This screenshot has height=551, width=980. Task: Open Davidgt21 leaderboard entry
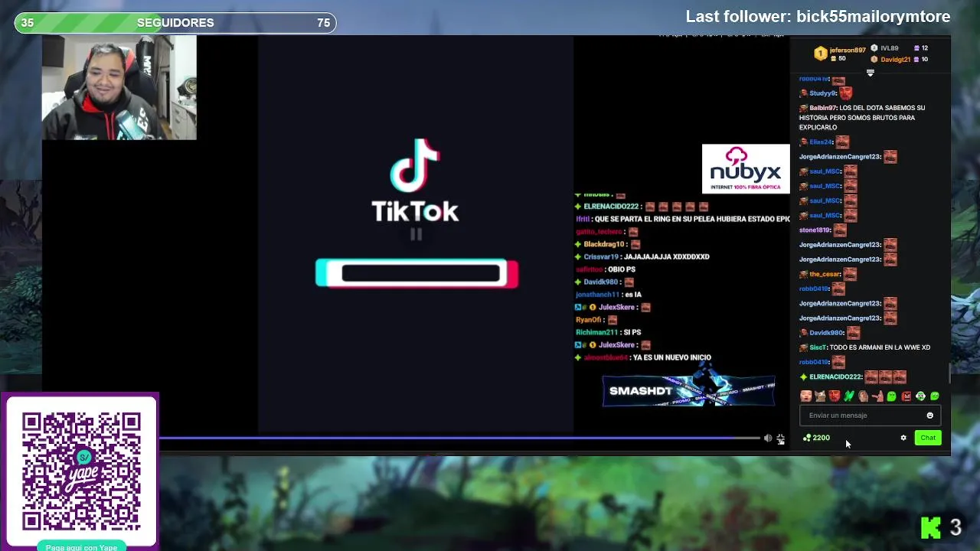895,60
